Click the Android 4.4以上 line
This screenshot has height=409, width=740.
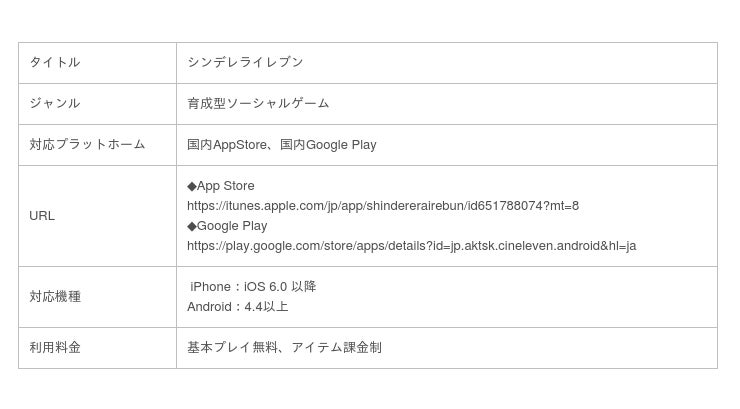(x=237, y=307)
